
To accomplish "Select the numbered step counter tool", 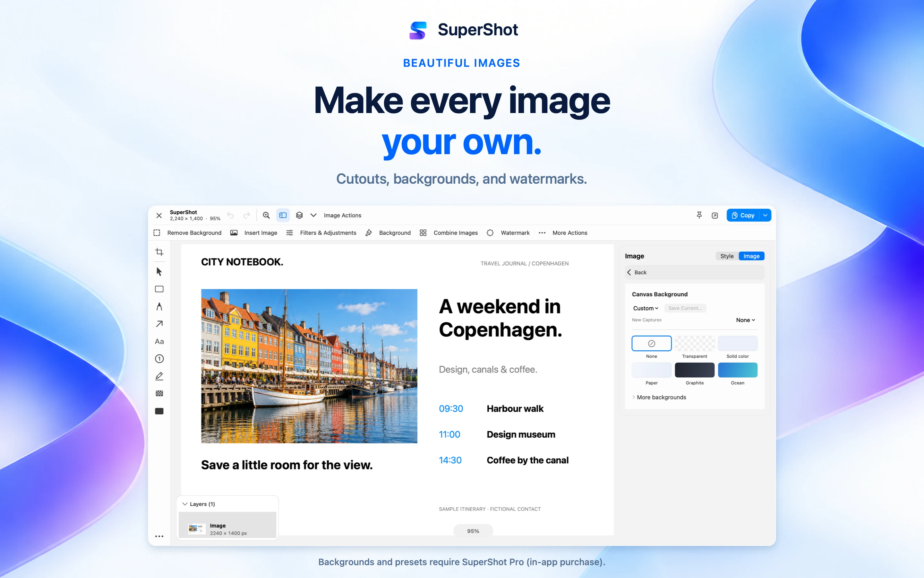I will (x=159, y=359).
